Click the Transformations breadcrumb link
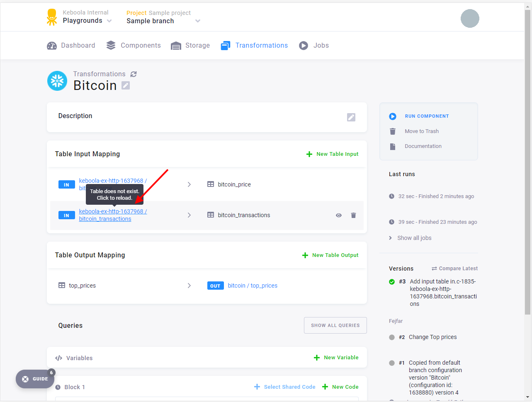The height and width of the screenshot is (402, 532). [100, 74]
